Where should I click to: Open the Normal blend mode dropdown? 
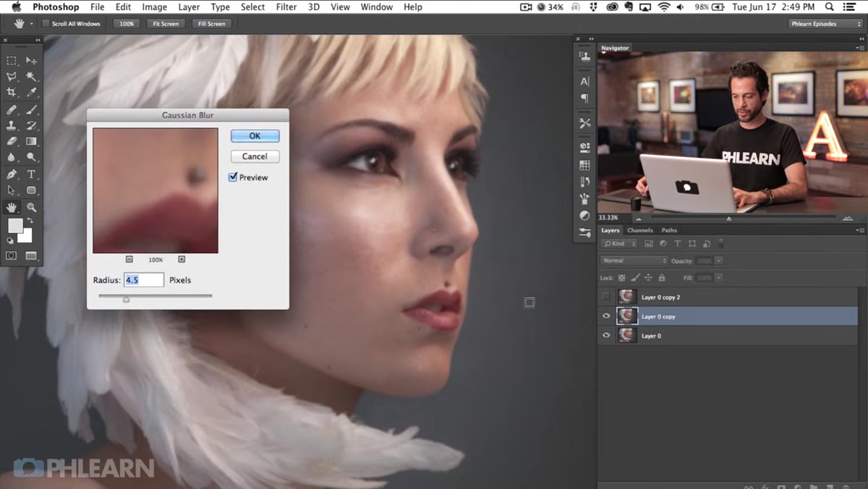coord(634,260)
